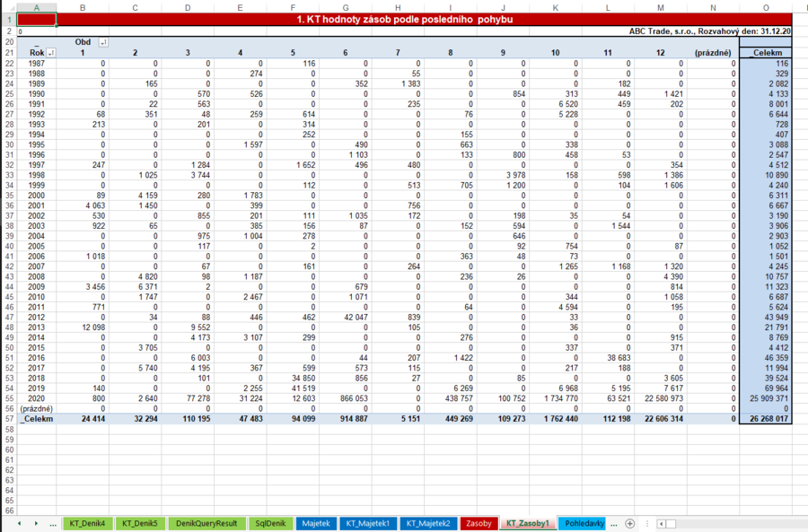Select column O header
808x532 pixels.
tap(766, 8)
